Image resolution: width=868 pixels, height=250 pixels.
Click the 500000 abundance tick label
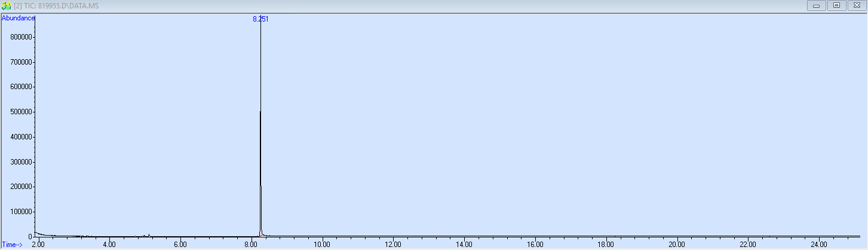click(21, 112)
